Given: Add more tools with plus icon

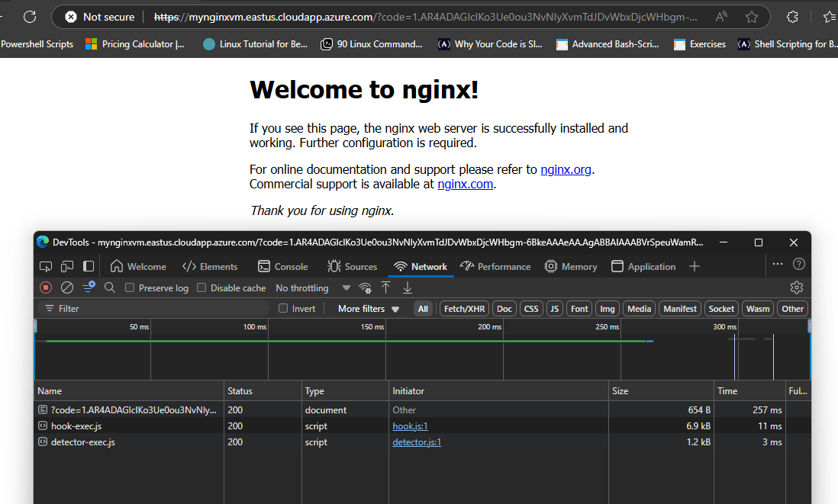Looking at the screenshot, I should (695, 266).
